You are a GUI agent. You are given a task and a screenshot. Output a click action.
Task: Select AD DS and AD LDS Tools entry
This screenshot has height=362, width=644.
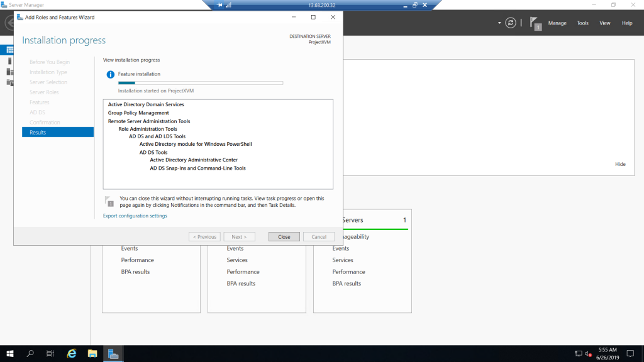[157, 136]
